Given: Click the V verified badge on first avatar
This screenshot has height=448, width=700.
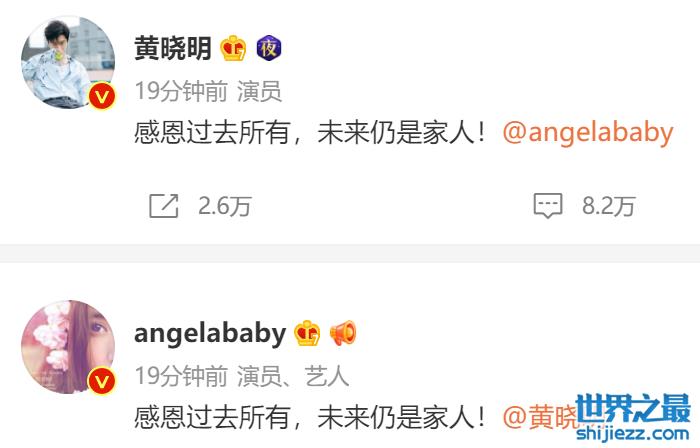Looking at the screenshot, I should (x=102, y=96).
